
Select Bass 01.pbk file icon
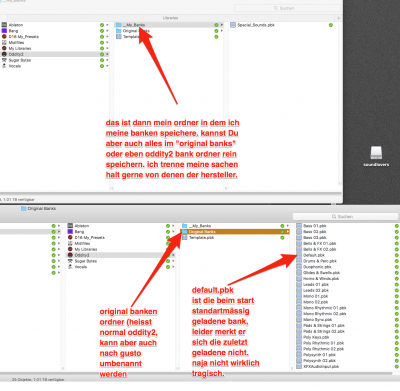tap(299, 226)
